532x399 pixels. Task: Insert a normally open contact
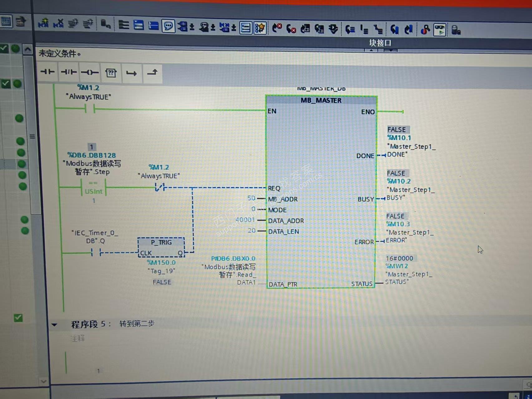(x=48, y=72)
